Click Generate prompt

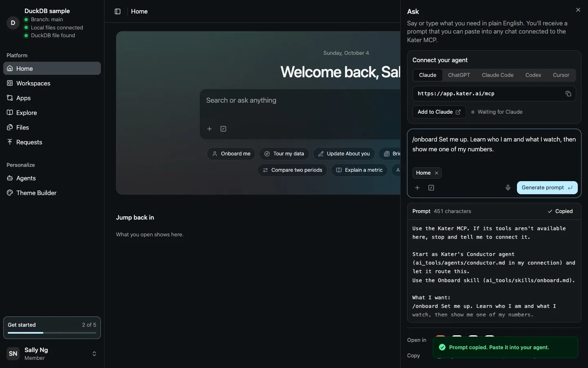(547, 188)
